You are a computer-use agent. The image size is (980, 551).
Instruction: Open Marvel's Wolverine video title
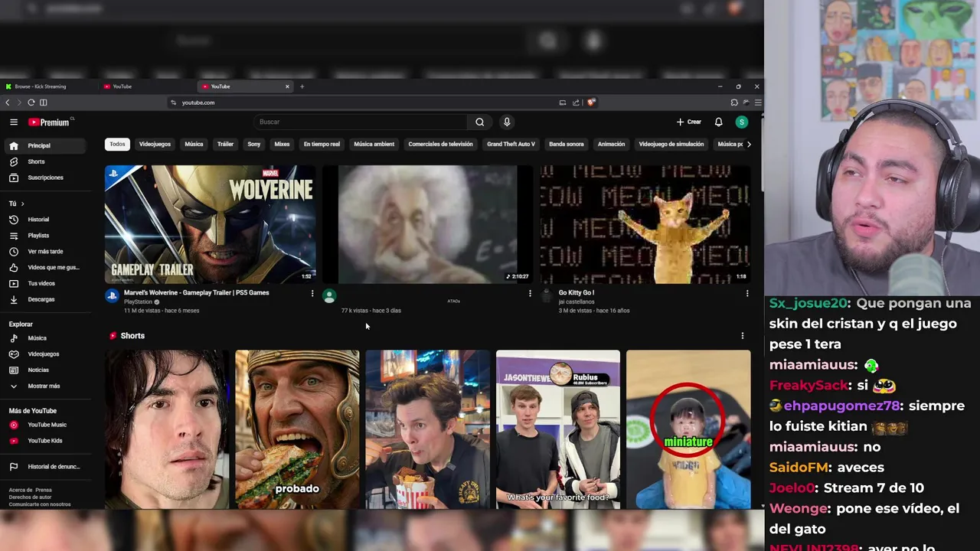(x=197, y=292)
